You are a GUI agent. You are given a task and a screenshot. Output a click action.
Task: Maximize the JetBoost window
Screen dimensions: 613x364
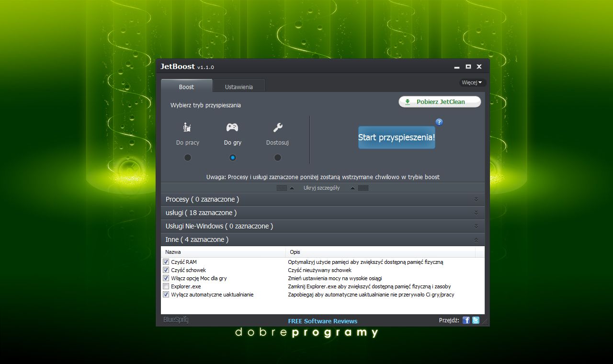pyautogui.click(x=468, y=67)
